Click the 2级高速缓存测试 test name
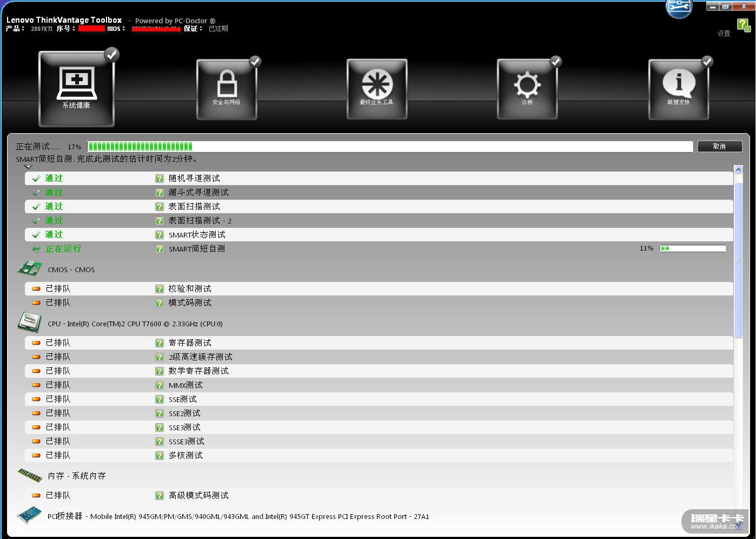 (200, 357)
